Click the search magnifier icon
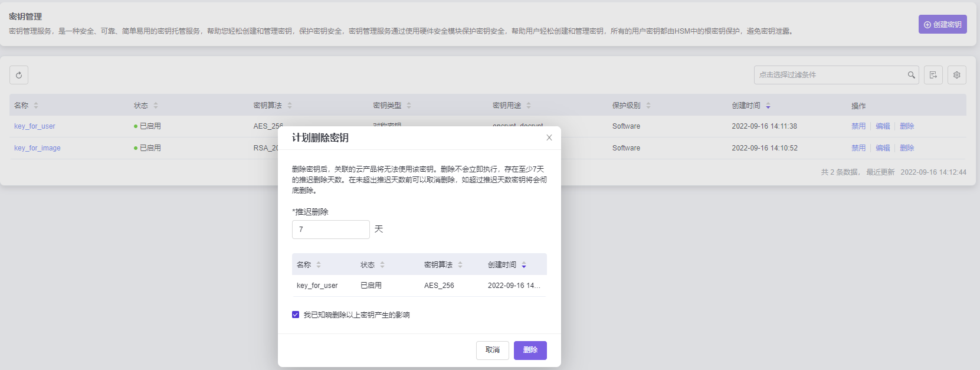This screenshot has height=370, width=980. (911, 75)
